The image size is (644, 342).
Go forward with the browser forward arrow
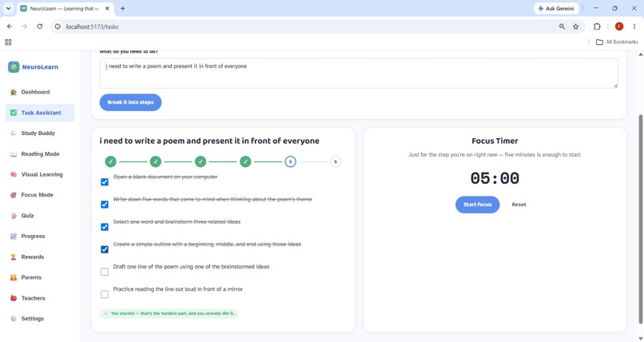point(24,26)
